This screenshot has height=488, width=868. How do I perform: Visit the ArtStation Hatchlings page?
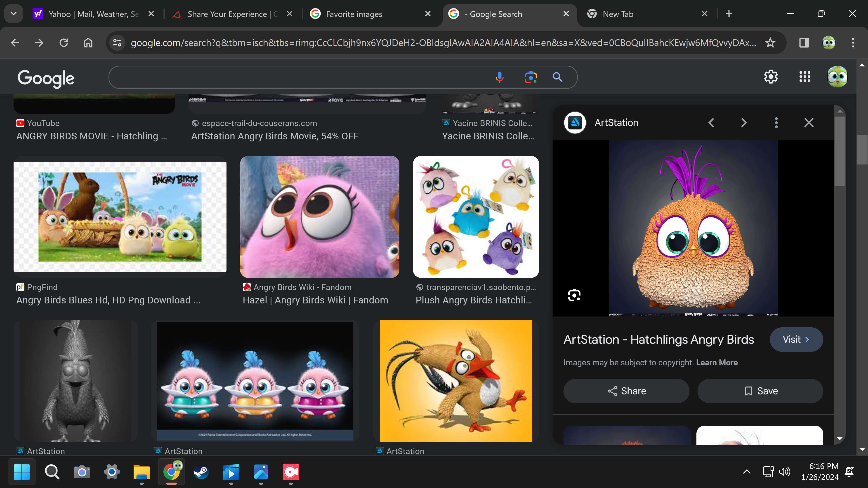click(796, 340)
